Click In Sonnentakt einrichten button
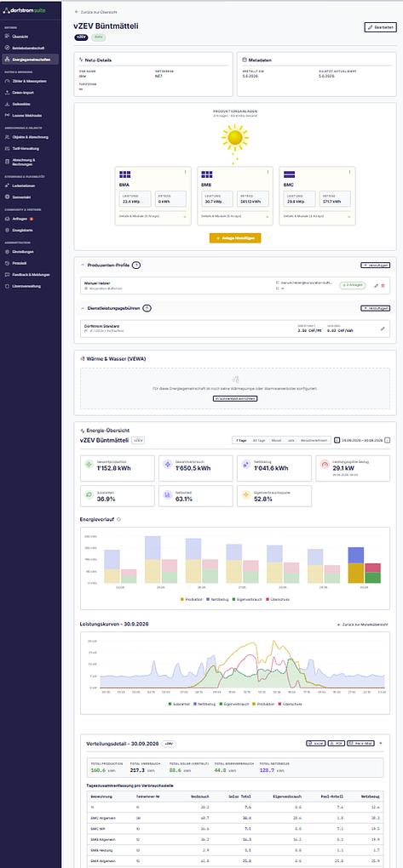This screenshot has width=403, height=868. pos(235,398)
